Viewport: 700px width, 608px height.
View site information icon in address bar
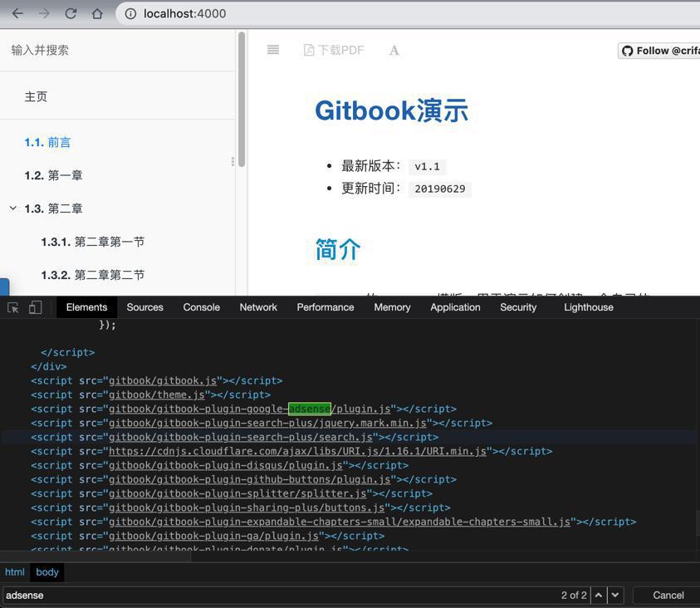130,14
